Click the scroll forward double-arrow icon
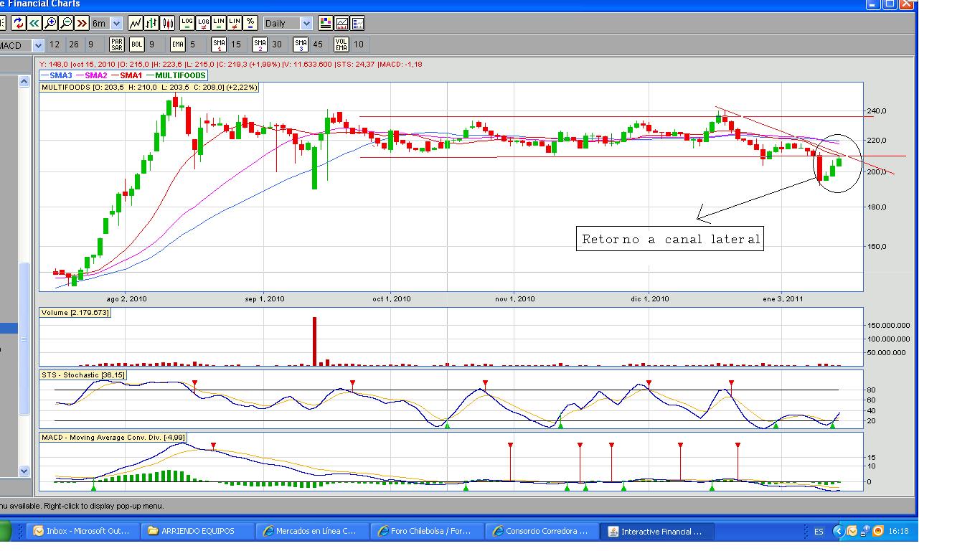 click(81, 23)
